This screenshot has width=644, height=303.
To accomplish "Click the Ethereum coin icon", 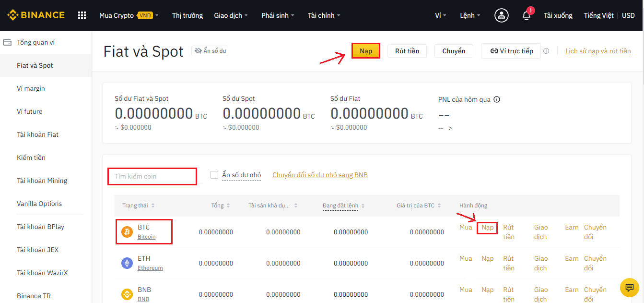I will (127, 263).
